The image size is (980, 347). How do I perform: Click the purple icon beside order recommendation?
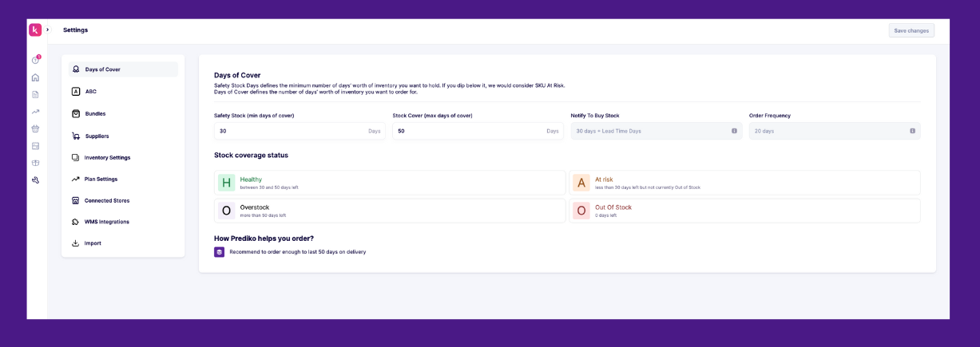[220, 252]
